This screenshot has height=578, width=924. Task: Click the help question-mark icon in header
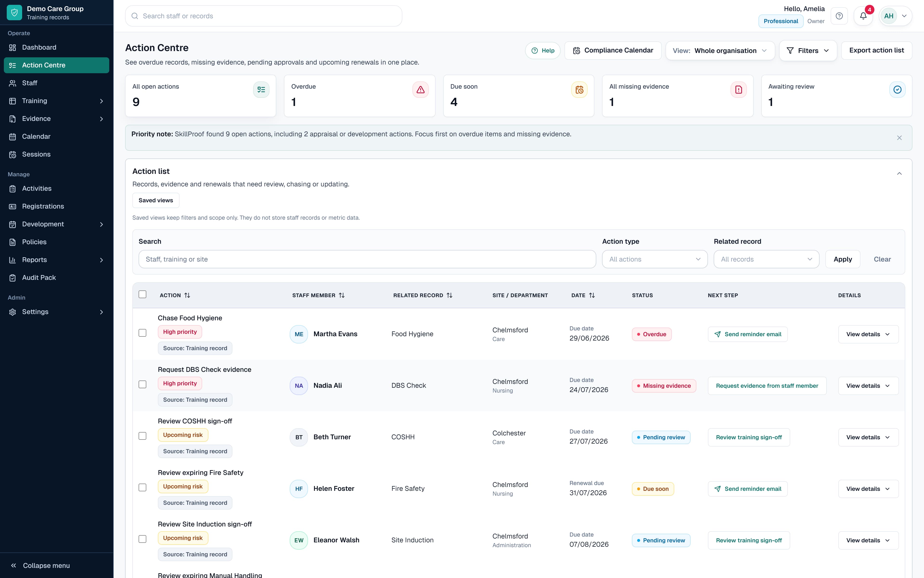(839, 16)
